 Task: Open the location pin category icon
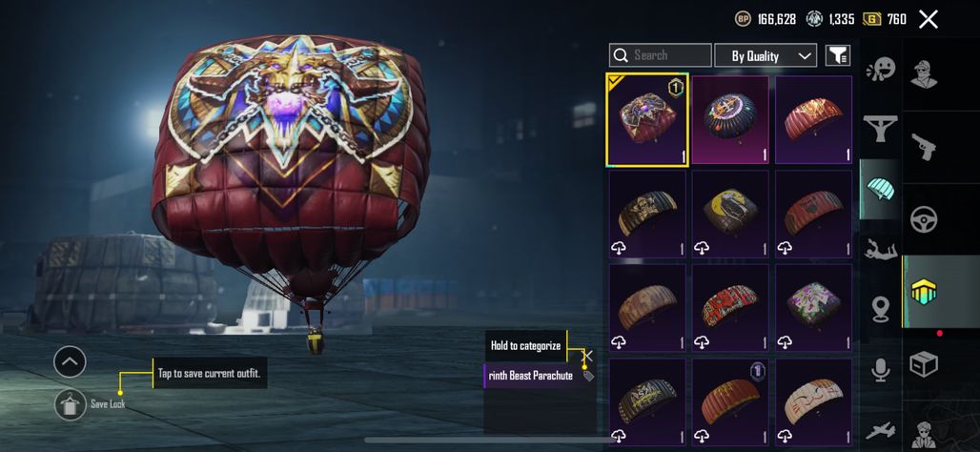[881, 309]
